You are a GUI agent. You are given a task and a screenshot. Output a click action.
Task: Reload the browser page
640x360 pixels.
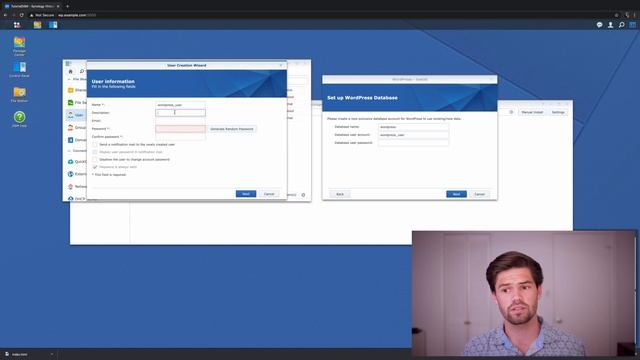(22, 15)
